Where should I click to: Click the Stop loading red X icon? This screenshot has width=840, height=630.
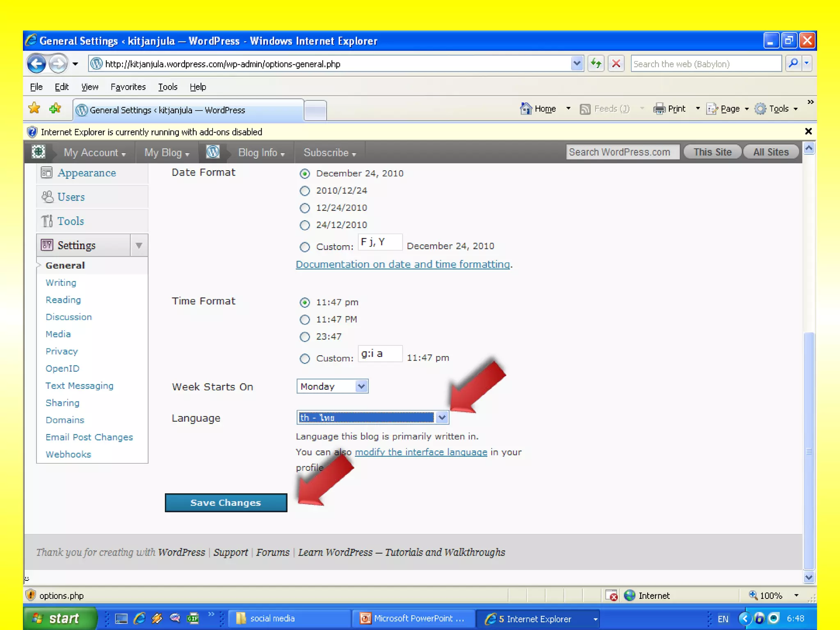(x=616, y=64)
